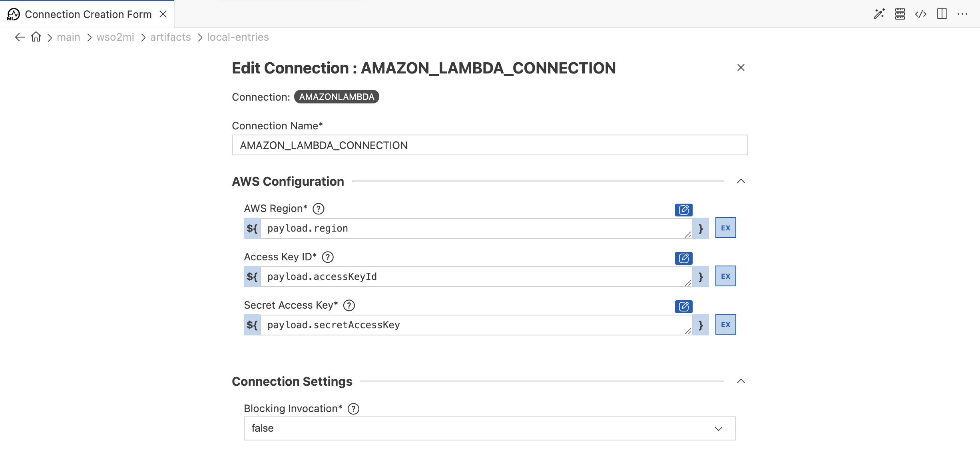Click the home icon in the breadcrumb
Screen dimensions: 980x468
[36, 37]
